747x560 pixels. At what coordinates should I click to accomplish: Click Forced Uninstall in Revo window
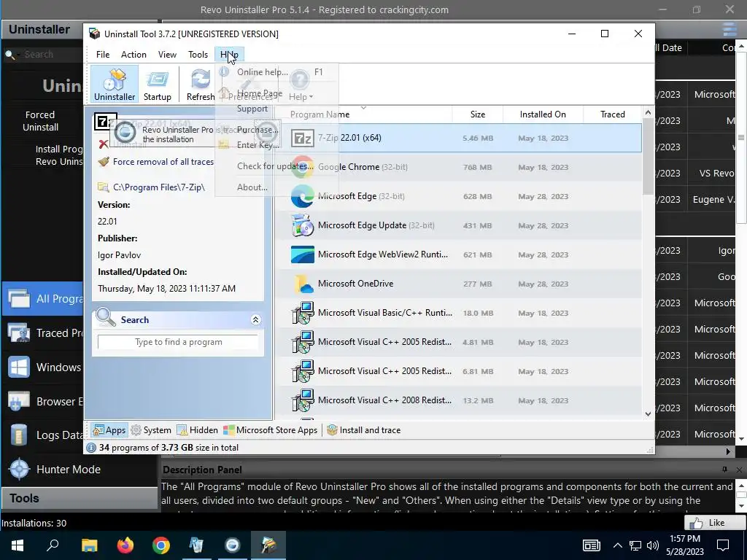(x=41, y=121)
